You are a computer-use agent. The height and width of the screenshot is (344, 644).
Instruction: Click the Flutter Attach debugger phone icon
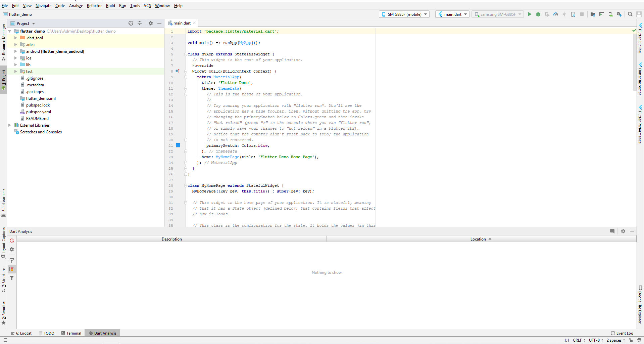pos(573,14)
